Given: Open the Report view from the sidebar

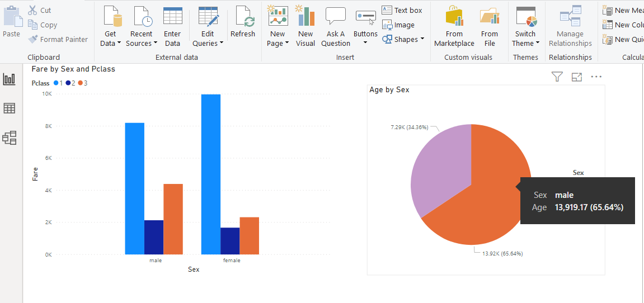Looking at the screenshot, I should (x=10, y=79).
